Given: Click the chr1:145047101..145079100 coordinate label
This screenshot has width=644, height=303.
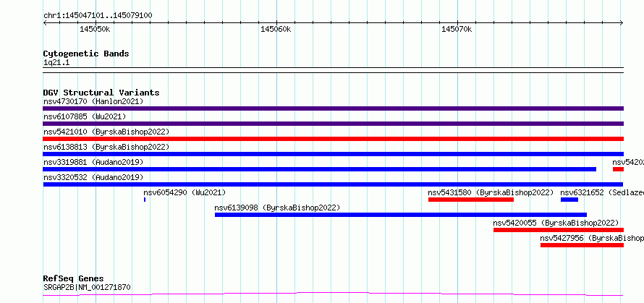Looking at the screenshot, I should [x=98, y=15].
